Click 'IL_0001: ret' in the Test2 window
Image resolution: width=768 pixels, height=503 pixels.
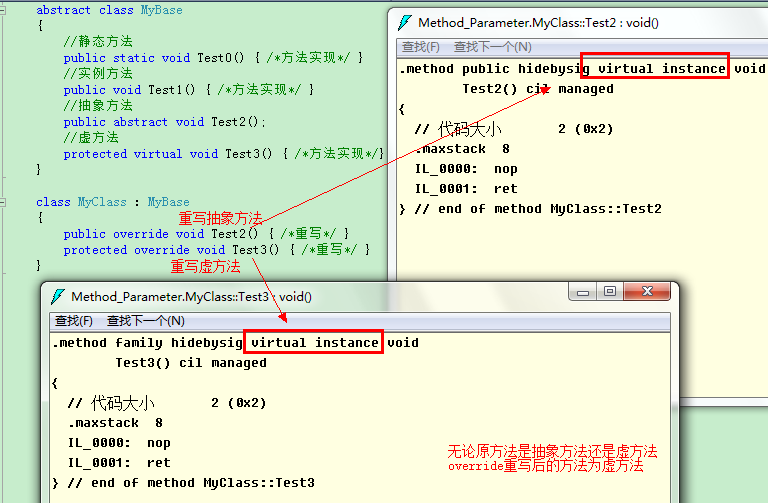coord(466,189)
